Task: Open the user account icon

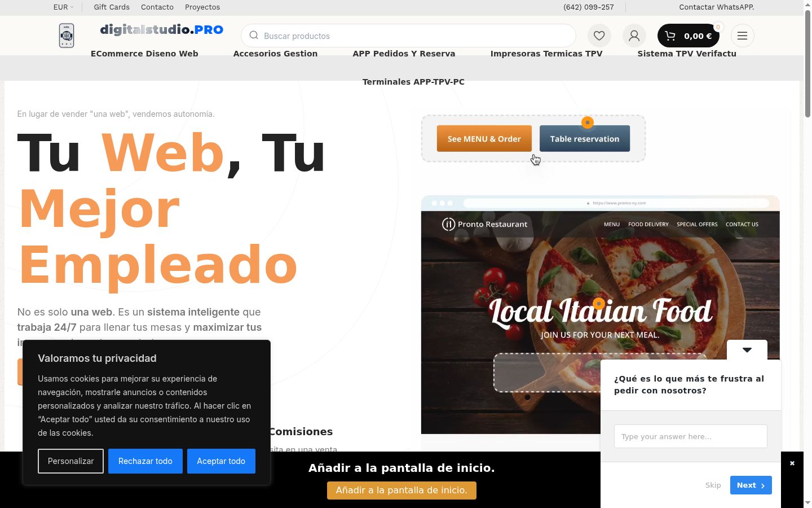Action: [x=634, y=36]
